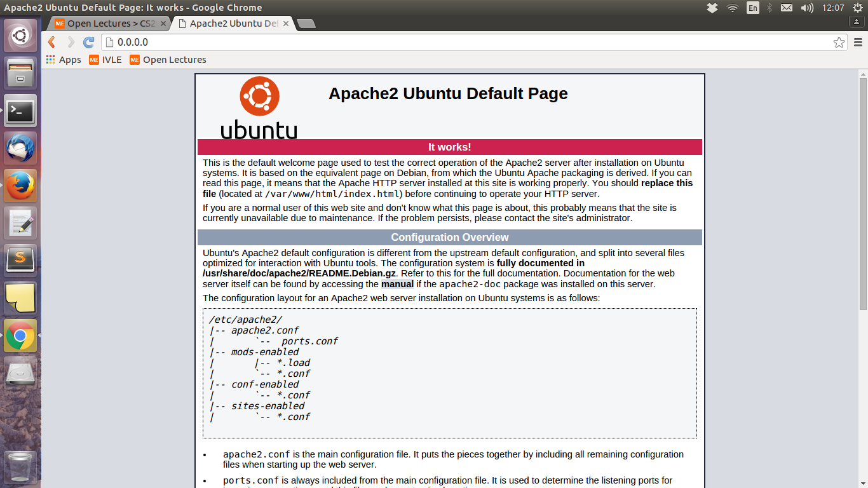Click mods-enabled in the layout tree
Viewport: 868px width, 488px height.
[265, 352]
